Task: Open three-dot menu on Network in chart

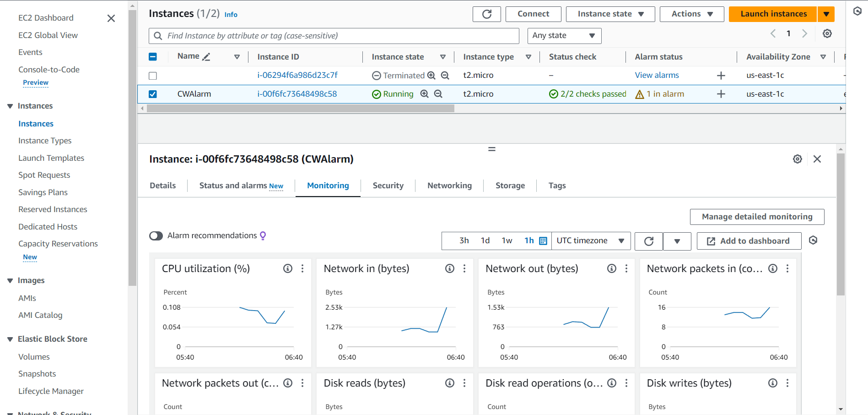Action: click(464, 268)
